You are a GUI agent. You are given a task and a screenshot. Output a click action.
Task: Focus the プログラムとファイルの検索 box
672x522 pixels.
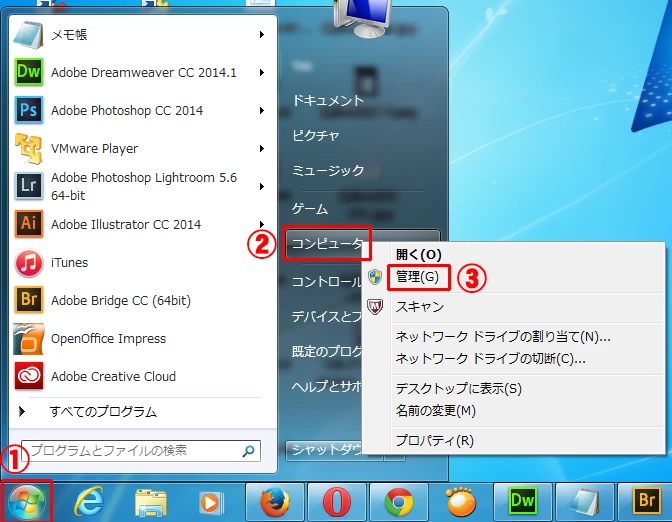coord(141,451)
